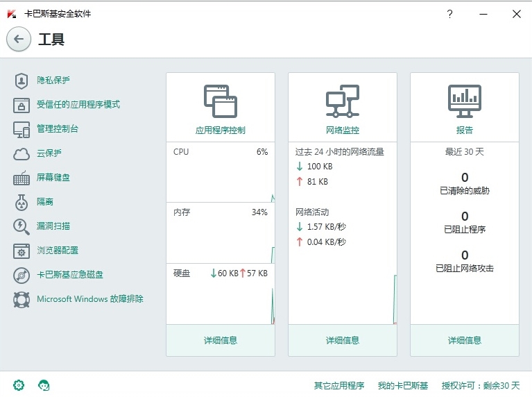The width and height of the screenshot is (532, 397).
Task: Open the 隔离 link
Action: 45,202
